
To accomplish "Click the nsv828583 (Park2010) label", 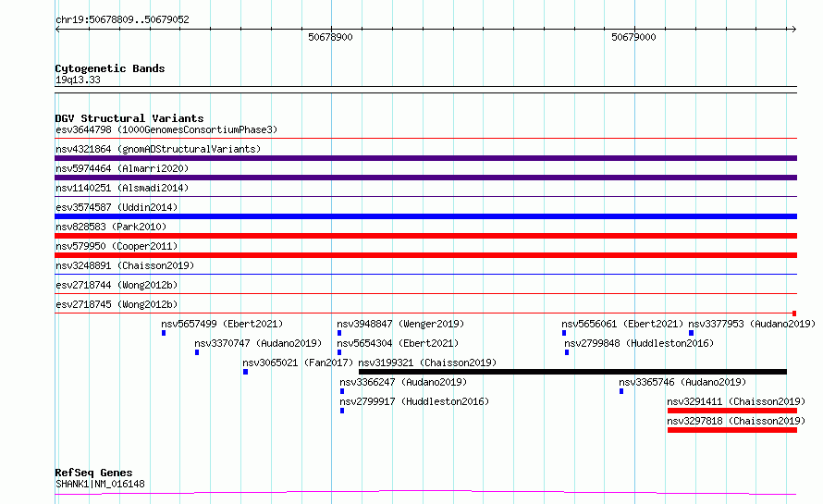I will coord(111,227).
